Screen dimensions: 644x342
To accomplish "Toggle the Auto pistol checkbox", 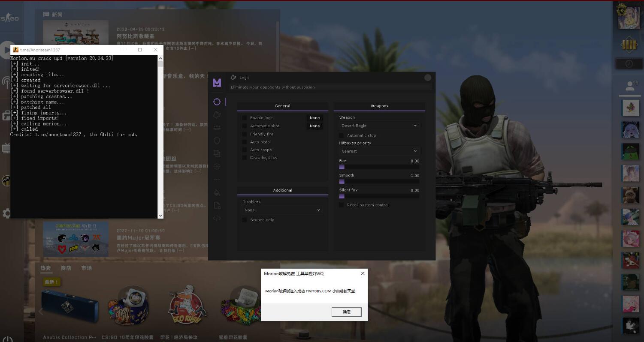I will point(245,142).
